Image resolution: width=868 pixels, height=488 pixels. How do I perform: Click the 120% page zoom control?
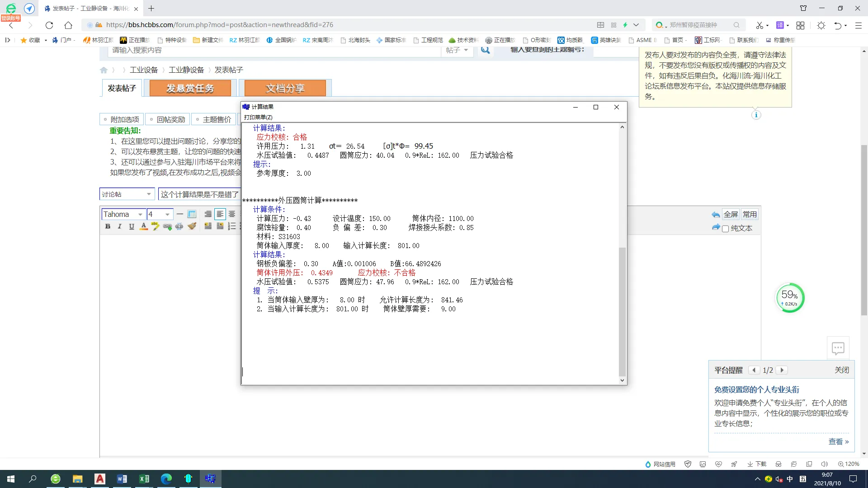[x=849, y=464]
